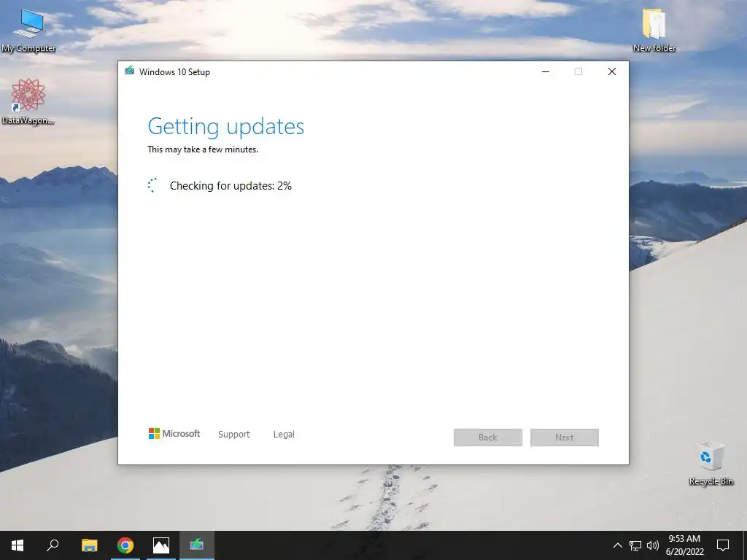Click the Checking for updates: 2% text
Viewport: 747px width, 560px height.
231,186
